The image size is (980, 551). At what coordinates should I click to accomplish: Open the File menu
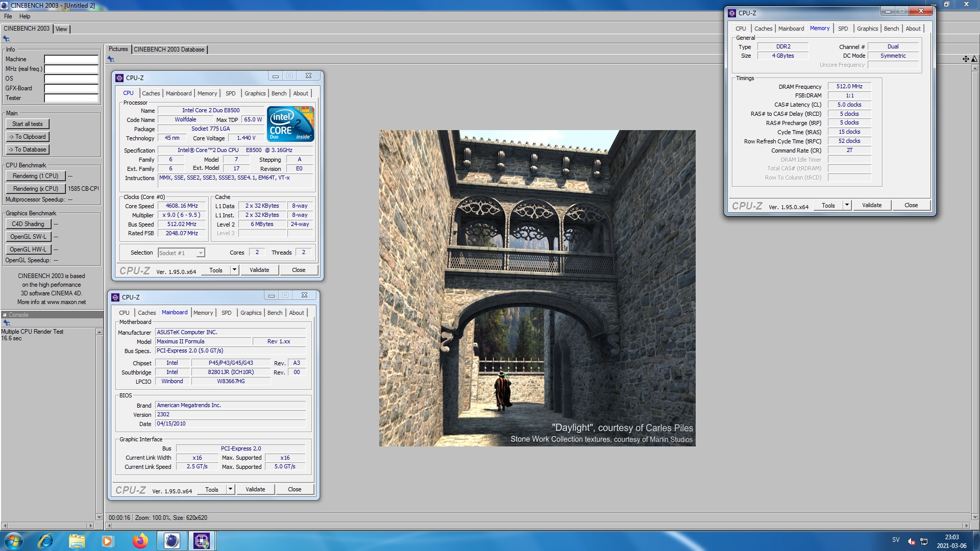pos(8,16)
